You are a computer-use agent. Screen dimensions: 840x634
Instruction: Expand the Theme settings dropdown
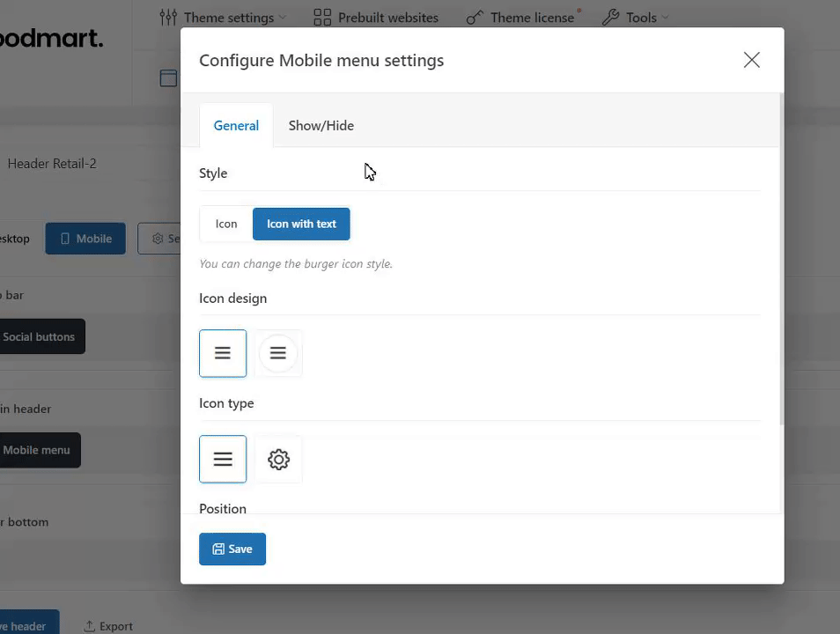coord(282,18)
